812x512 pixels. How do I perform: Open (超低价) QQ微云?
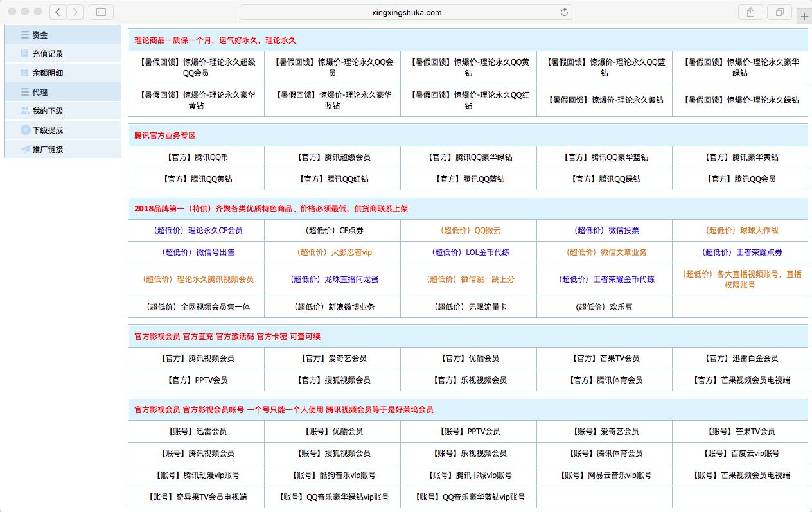coord(468,231)
